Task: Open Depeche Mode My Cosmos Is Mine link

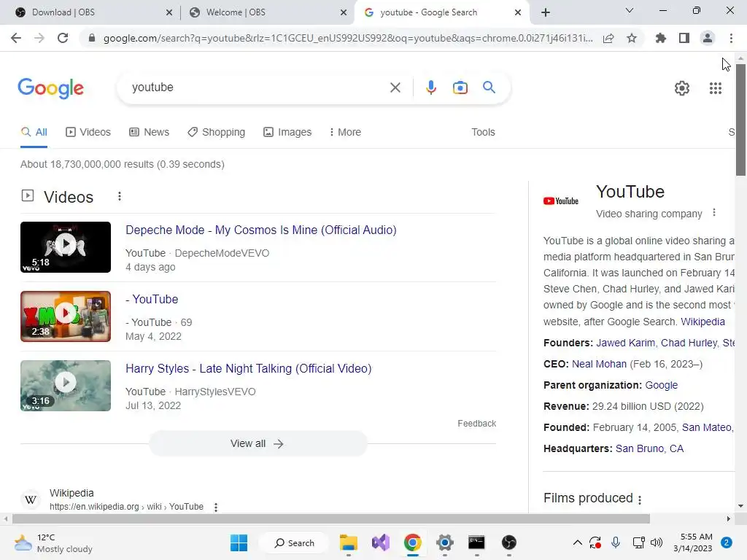Action: pyautogui.click(x=261, y=230)
